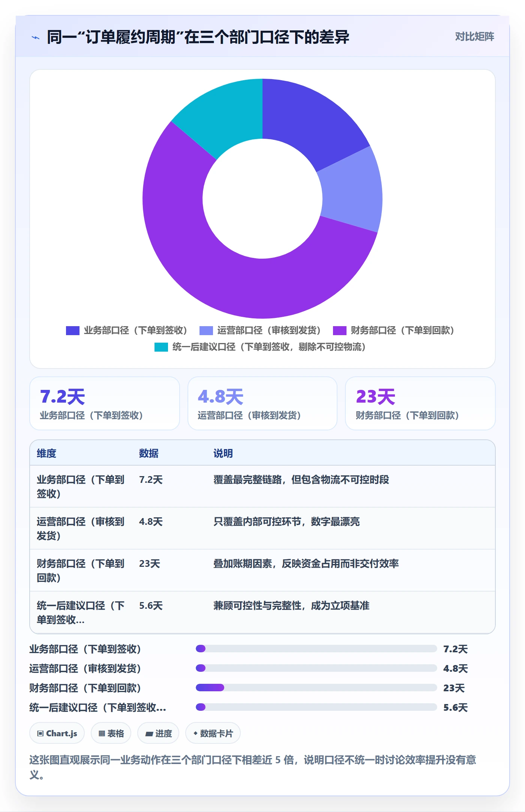Screen dimensions: 525x812
Task: Click the truncated 统一后建议口径 table row label
Action: click(81, 613)
